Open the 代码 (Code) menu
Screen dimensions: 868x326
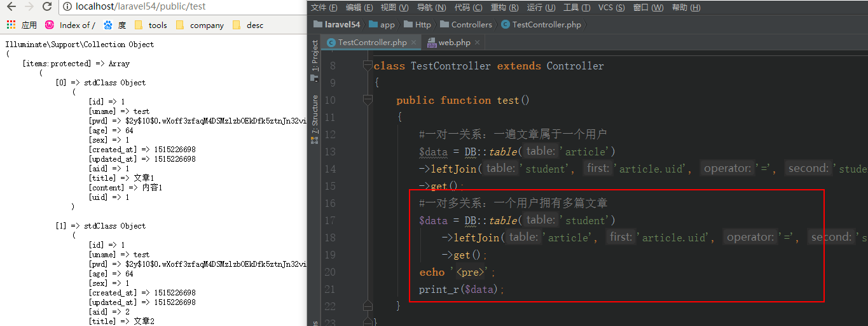click(468, 8)
